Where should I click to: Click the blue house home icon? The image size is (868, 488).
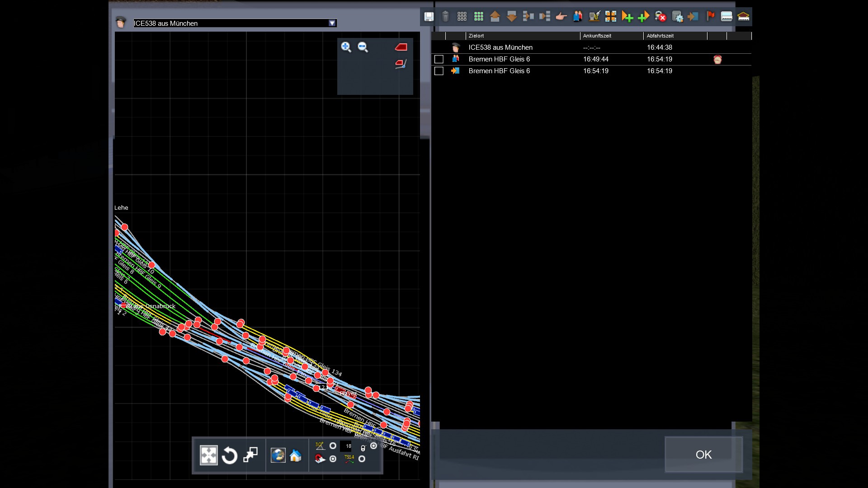coord(296,455)
